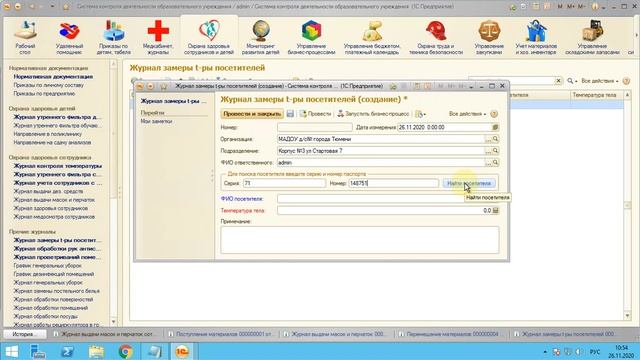This screenshot has height=360, width=640.
Task: Add dialog to favorites via star icon
Action: click(164, 86)
